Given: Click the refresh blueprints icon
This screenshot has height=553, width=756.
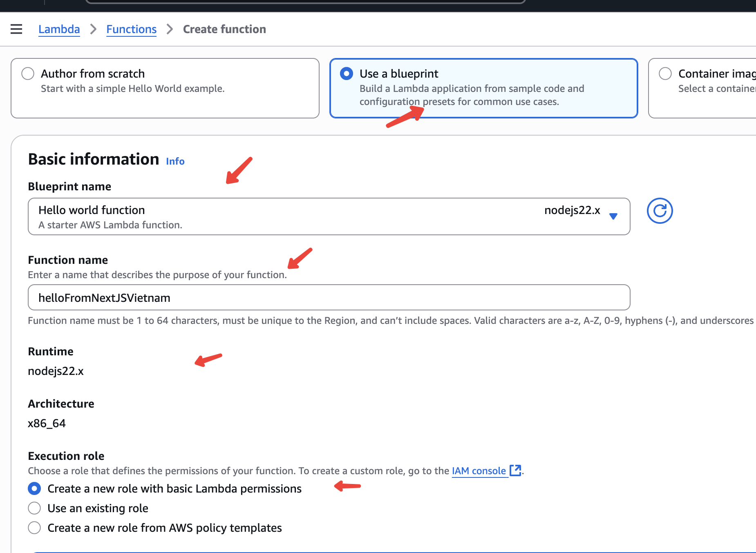Looking at the screenshot, I should coord(660,211).
